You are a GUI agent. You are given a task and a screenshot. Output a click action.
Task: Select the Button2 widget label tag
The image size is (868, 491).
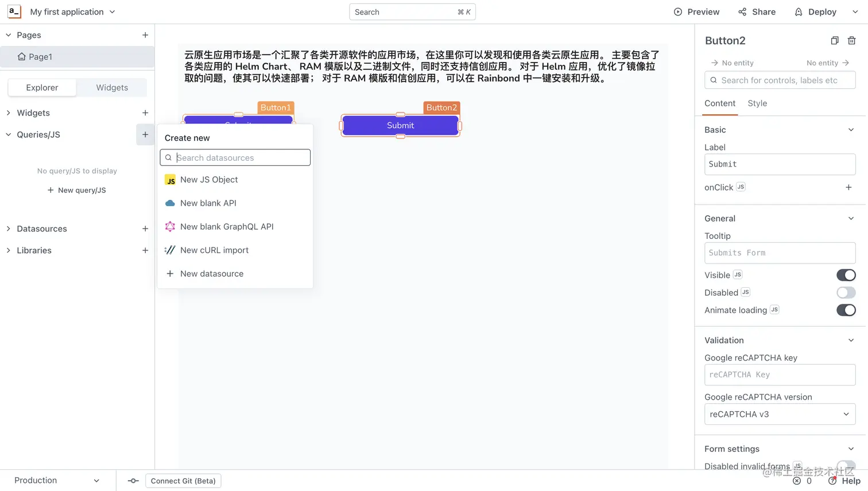(441, 107)
